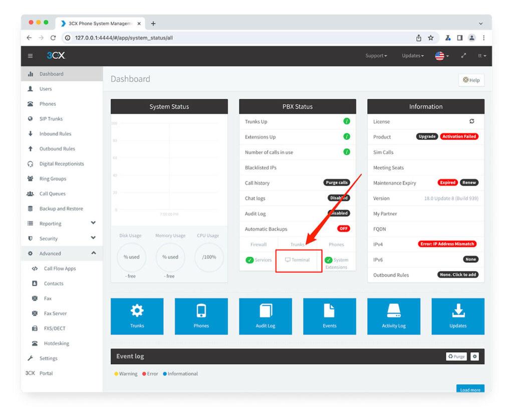Select SIP Trunks in the sidebar

coord(62,119)
